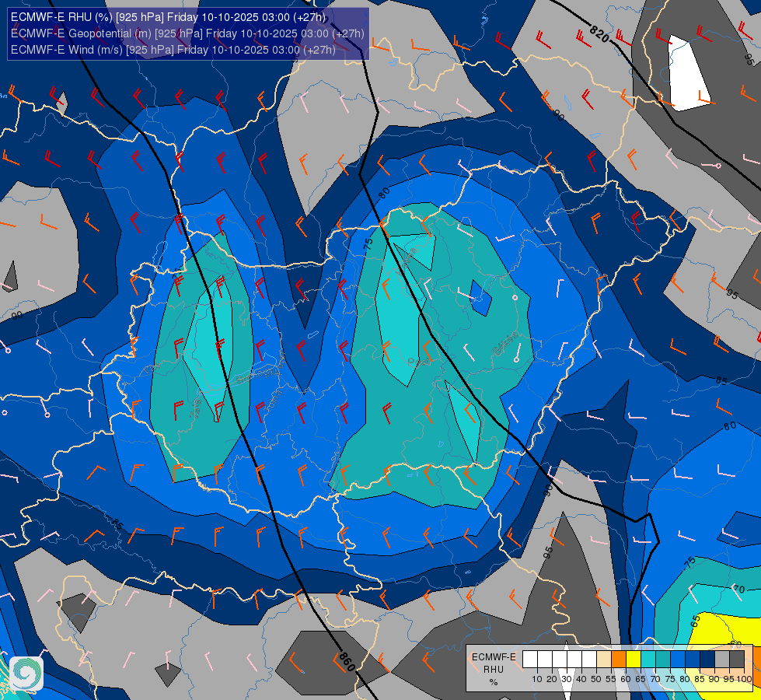Pick the medium blue 80–85% legend swatch

coord(693,659)
